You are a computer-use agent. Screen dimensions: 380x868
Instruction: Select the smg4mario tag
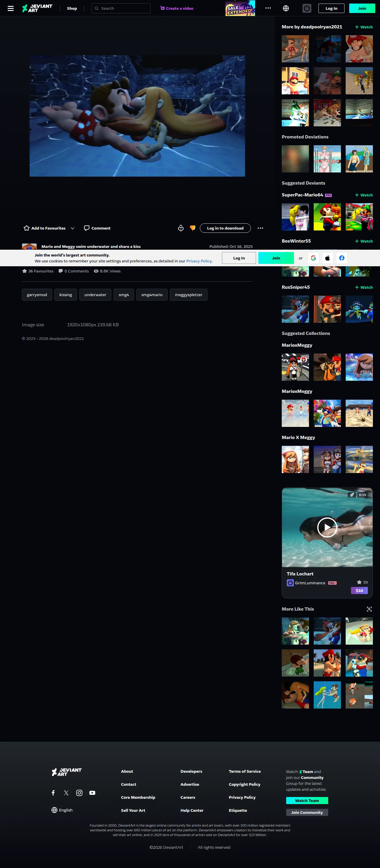(152, 295)
